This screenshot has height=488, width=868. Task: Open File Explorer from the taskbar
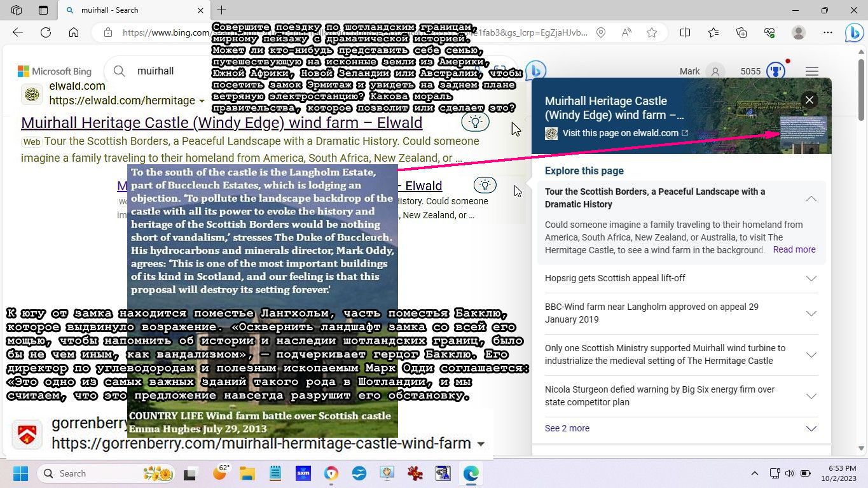pos(247,473)
